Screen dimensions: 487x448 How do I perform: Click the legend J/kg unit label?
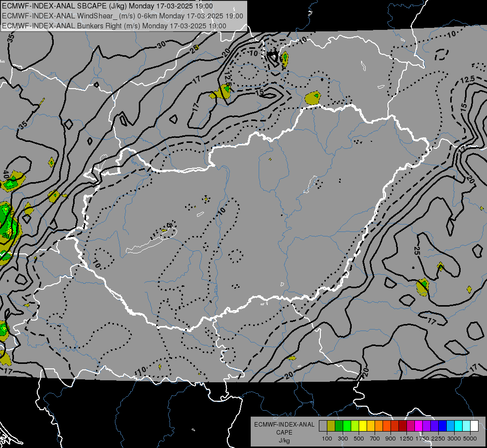point(284,441)
